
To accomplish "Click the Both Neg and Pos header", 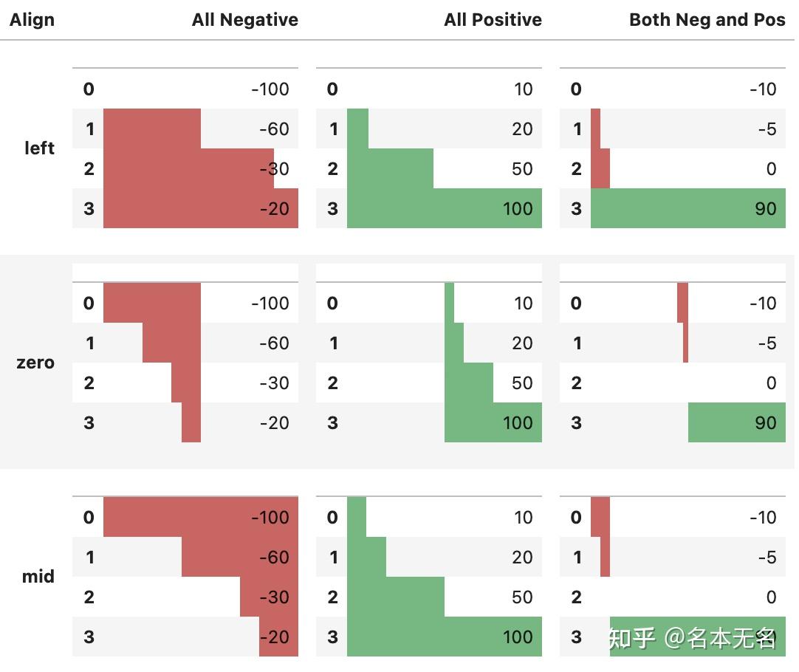I will pos(707,20).
